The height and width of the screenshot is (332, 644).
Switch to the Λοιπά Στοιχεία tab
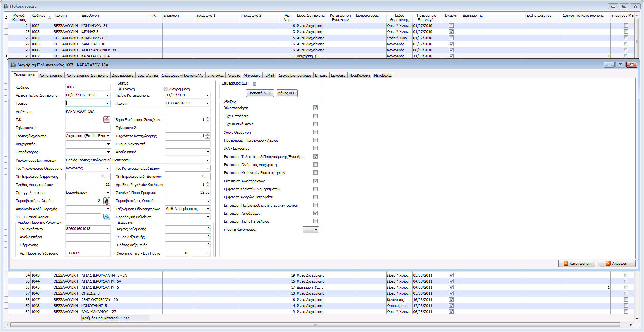(x=51, y=75)
